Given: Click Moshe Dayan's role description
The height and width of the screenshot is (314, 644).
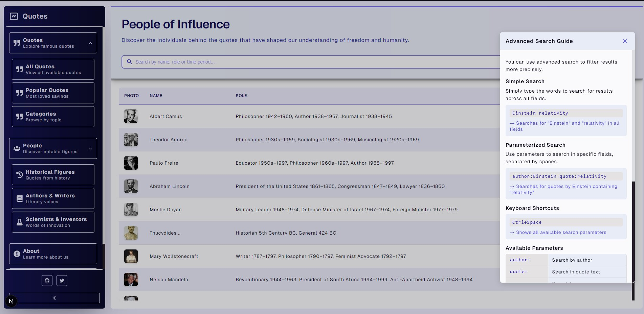Looking at the screenshot, I should (347, 210).
